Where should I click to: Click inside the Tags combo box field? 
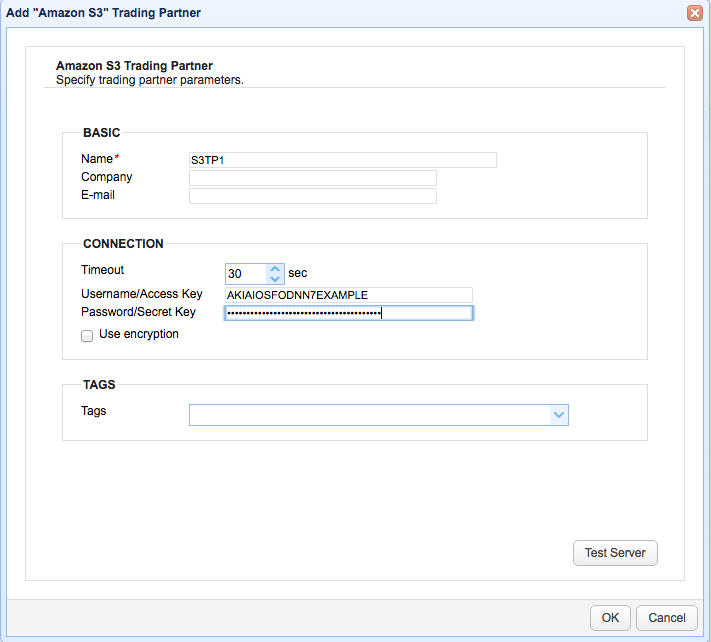[370, 415]
